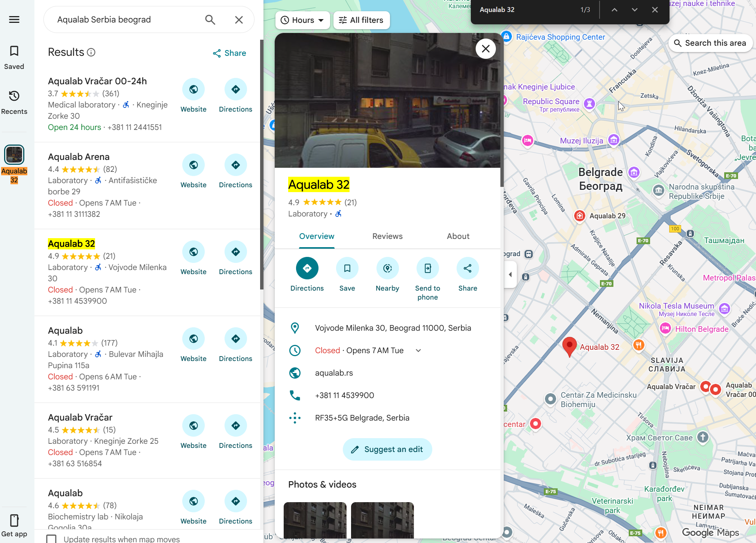Open the hamburger main menu

click(14, 19)
